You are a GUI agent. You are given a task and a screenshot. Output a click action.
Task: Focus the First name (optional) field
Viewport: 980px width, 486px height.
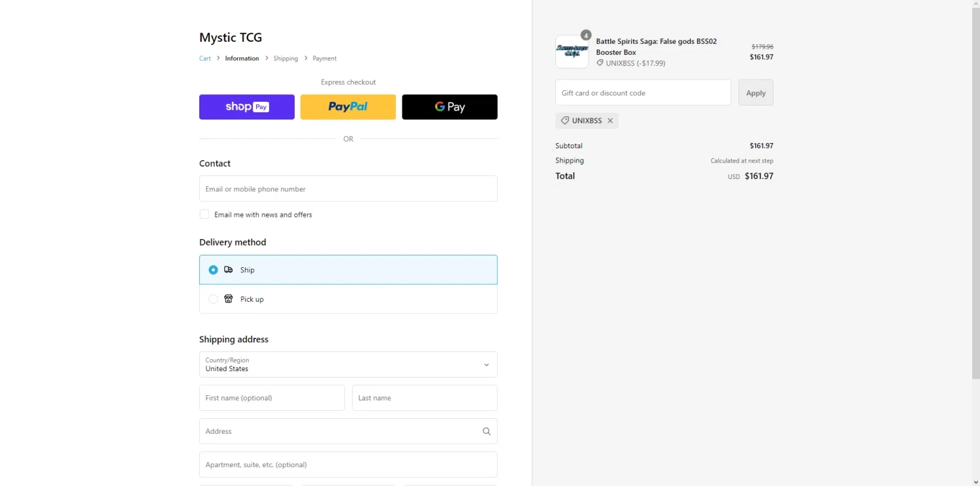click(x=272, y=398)
